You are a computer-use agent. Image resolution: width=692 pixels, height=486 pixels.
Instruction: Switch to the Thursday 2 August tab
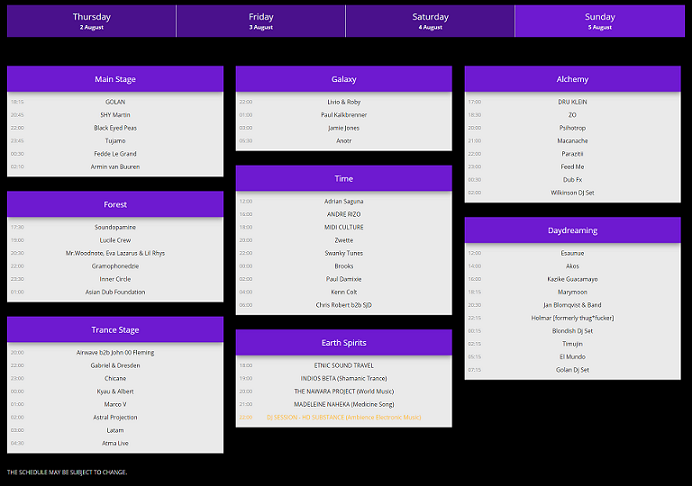click(x=92, y=21)
